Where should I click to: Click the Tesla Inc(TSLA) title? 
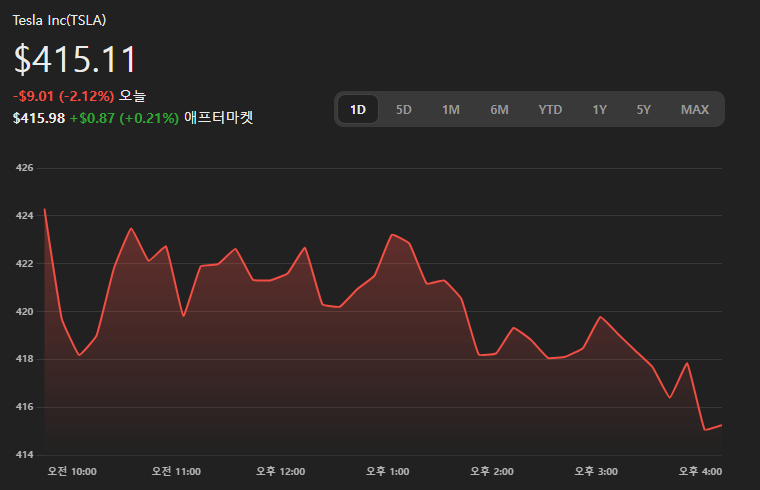coord(59,20)
